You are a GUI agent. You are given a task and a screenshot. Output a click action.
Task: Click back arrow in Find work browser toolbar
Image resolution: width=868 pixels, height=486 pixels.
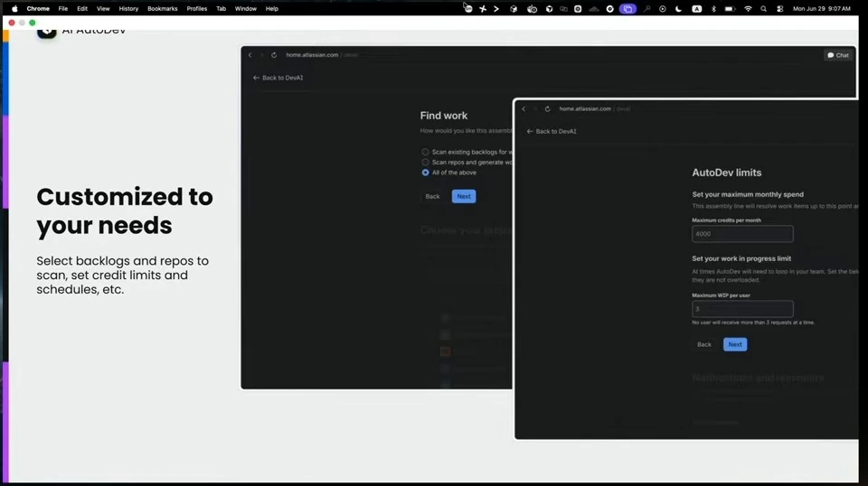(250, 55)
